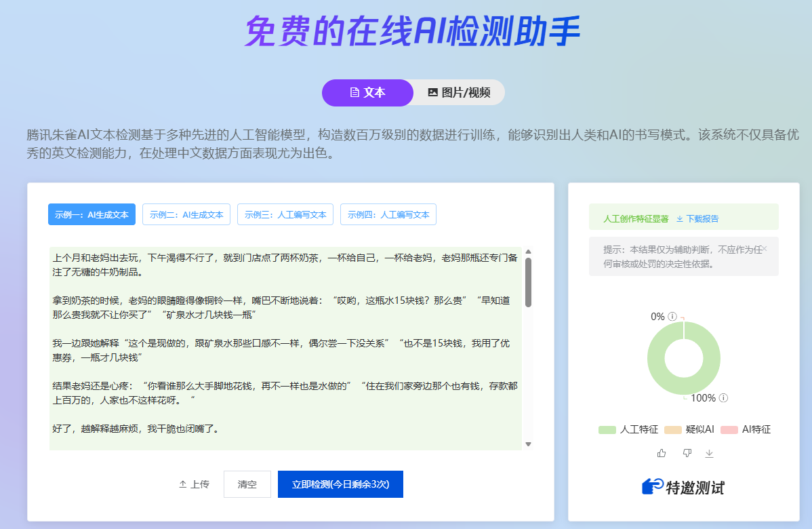Click 立即检测 to start detection
812x529 pixels.
click(340, 484)
